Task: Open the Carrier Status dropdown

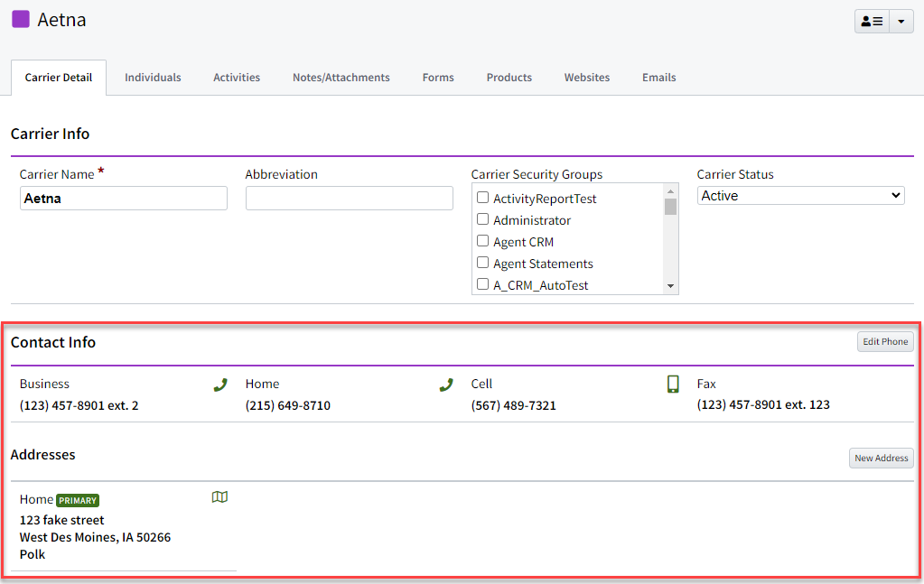Action: coord(801,196)
